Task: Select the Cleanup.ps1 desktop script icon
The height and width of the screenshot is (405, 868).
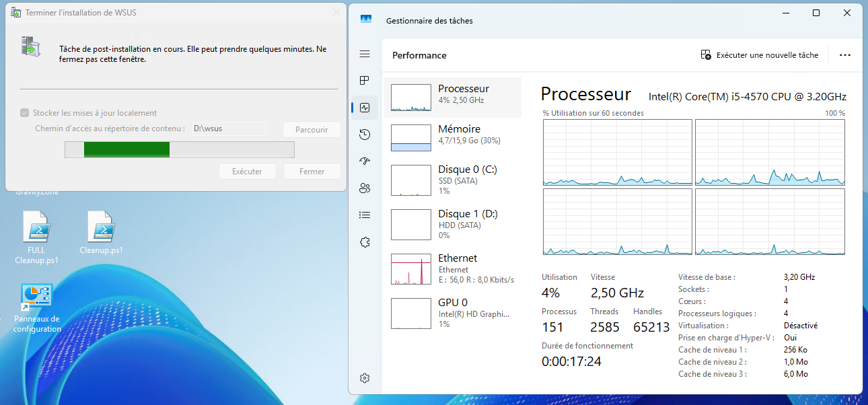Action: 101,232
